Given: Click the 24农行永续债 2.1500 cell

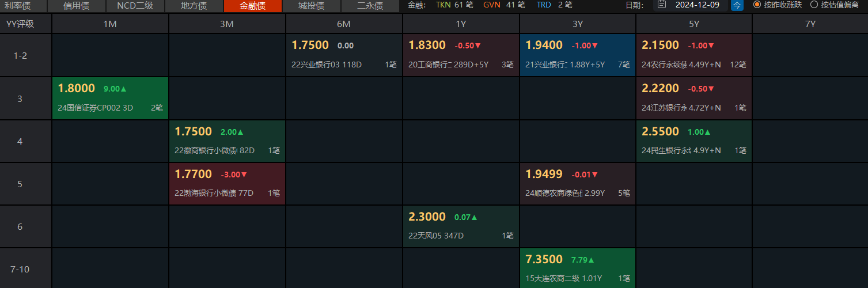Looking at the screenshot, I should pyautogui.click(x=694, y=55).
